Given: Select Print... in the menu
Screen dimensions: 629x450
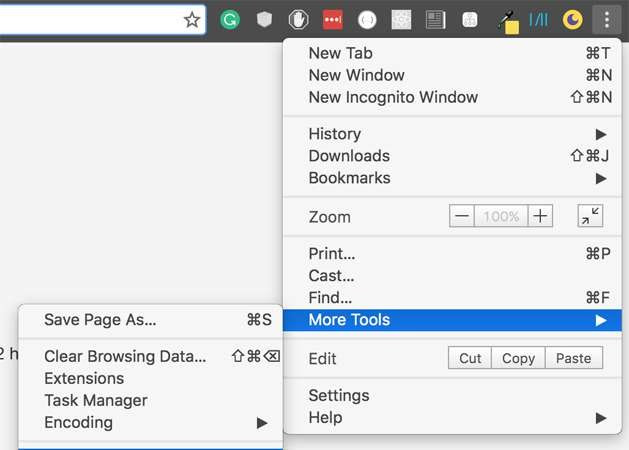Looking at the screenshot, I should [452, 253].
